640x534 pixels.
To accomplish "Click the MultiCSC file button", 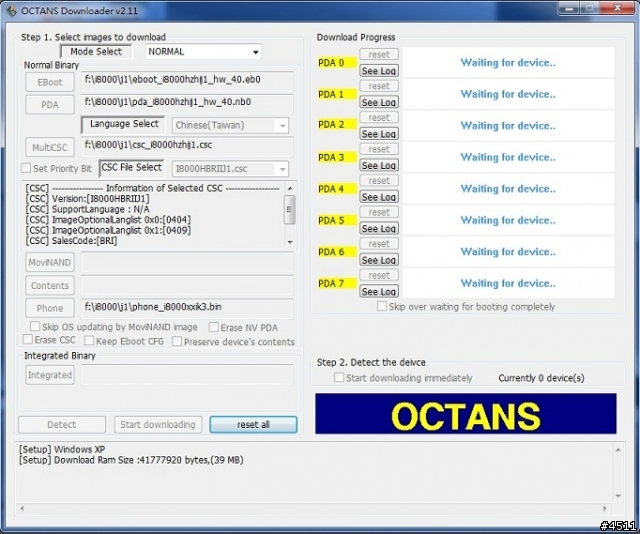I will click(50, 147).
